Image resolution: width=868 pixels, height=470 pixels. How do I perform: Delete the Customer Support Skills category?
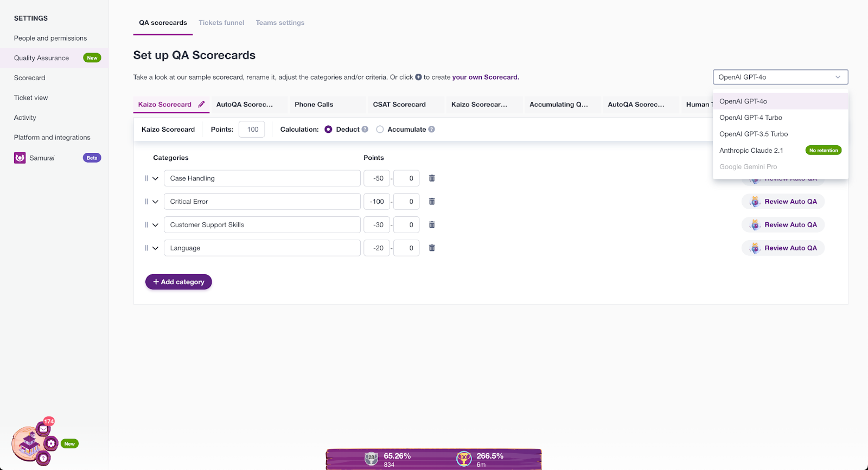click(432, 225)
